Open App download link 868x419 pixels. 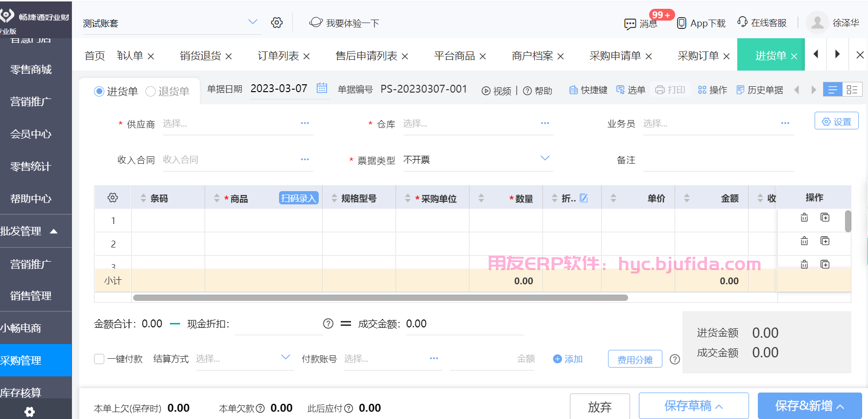701,23
